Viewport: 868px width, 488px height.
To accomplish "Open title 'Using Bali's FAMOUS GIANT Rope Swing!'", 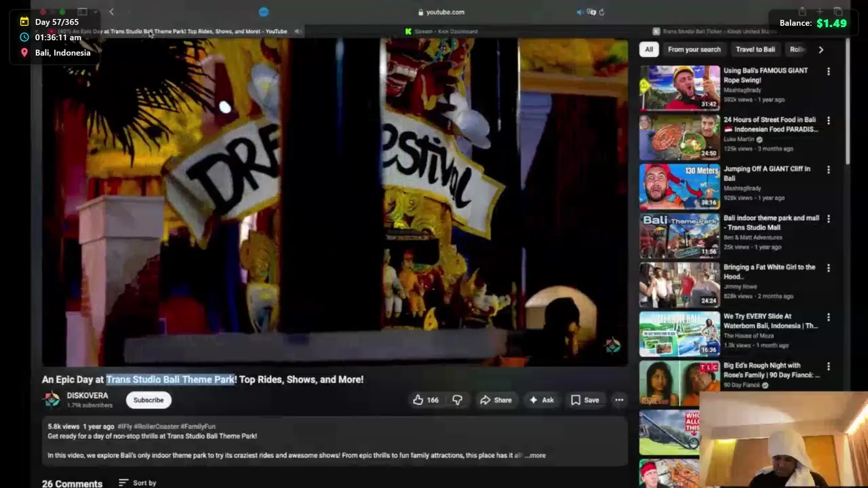I will 766,75.
